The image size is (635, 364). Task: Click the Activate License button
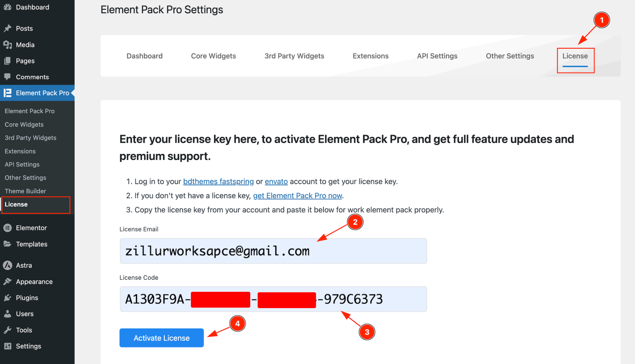click(161, 338)
